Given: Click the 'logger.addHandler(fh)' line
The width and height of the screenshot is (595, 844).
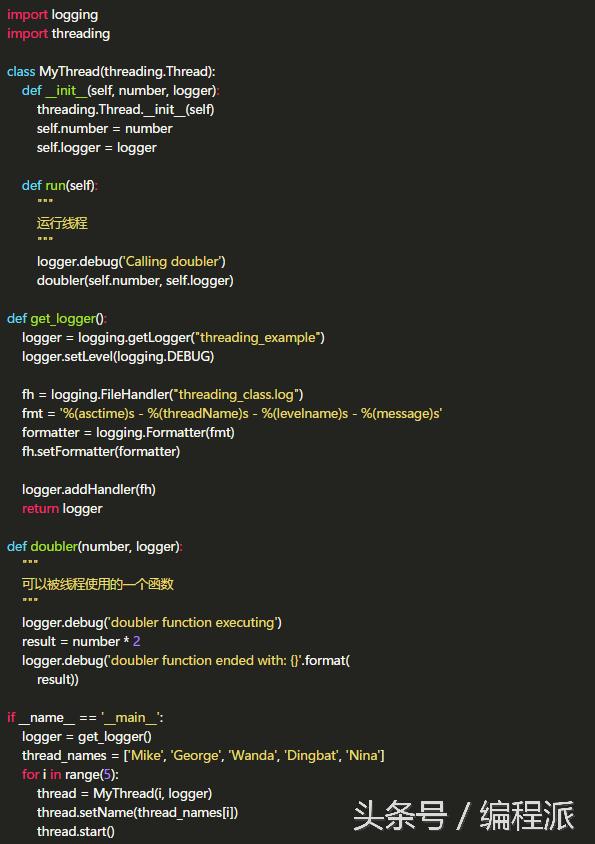Looking at the screenshot, I should (x=89, y=489).
